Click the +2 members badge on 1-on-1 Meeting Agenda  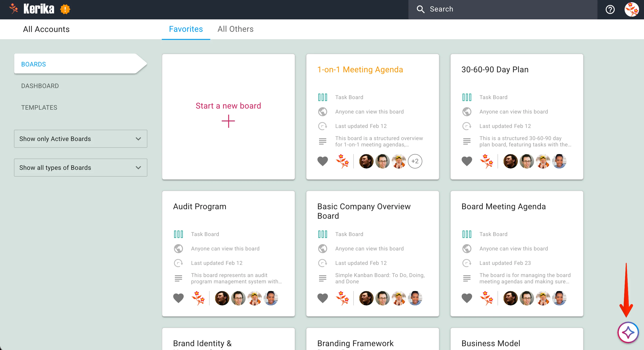[415, 161]
